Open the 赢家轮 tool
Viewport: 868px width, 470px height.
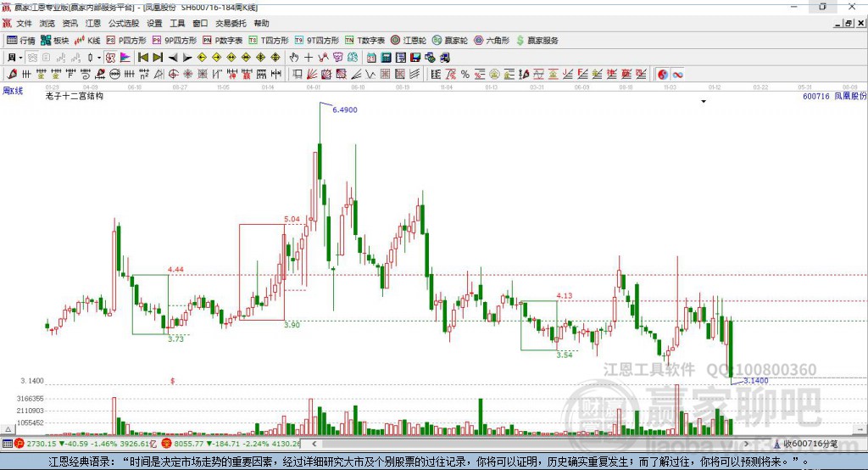pyautogui.click(x=450, y=41)
